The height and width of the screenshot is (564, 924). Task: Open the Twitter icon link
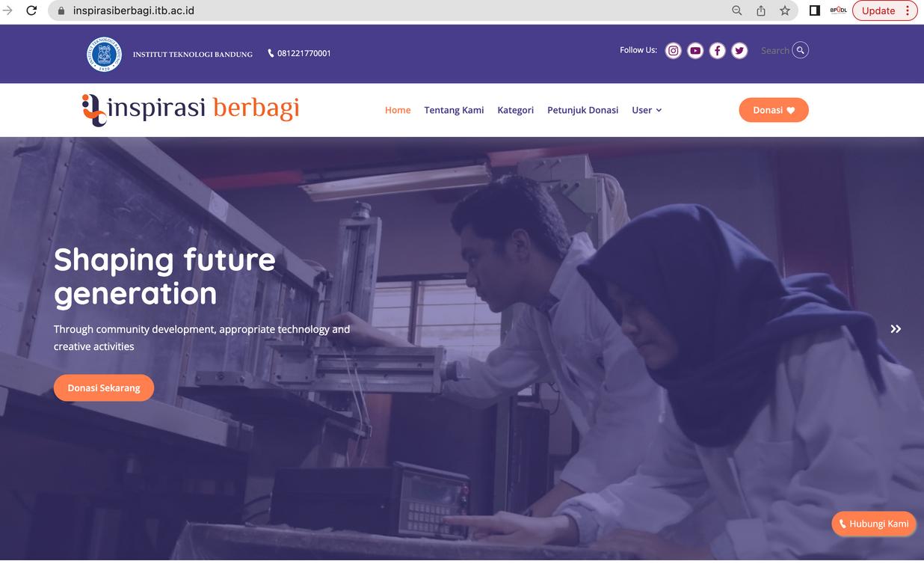point(739,51)
